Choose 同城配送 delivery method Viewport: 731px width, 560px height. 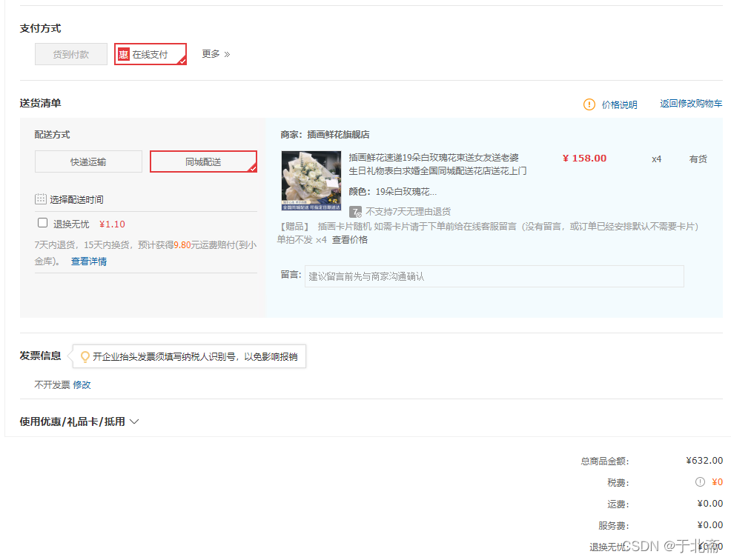pyautogui.click(x=203, y=161)
